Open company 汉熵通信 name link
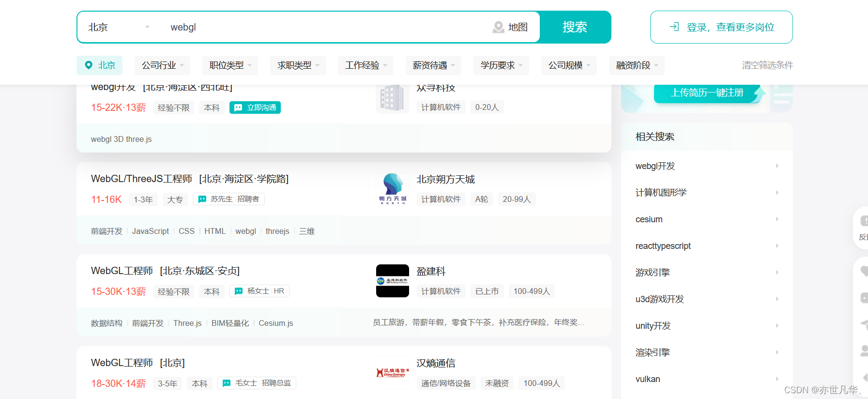The height and width of the screenshot is (399, 868). [x=436, y=364]
